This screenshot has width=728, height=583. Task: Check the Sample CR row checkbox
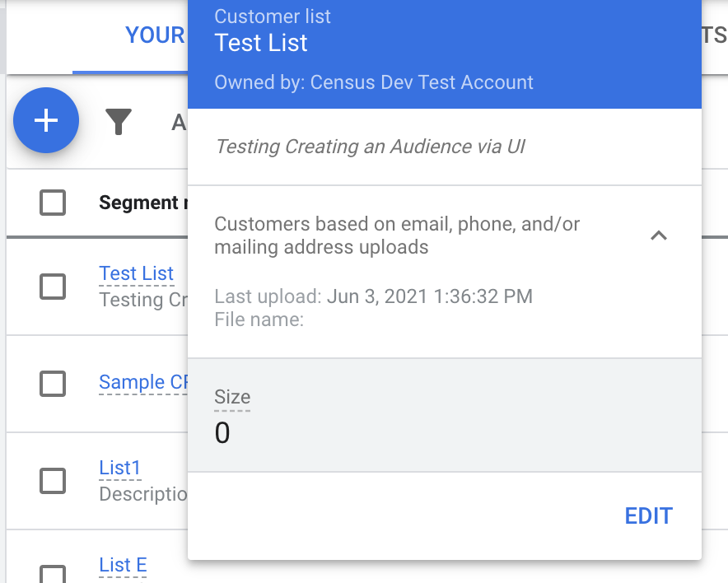click(x=53, y=383)
